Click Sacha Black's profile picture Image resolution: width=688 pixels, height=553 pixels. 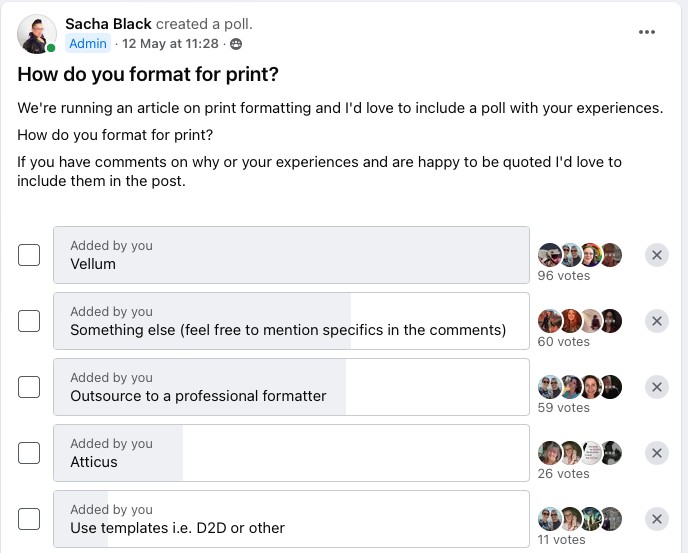(37, 34)
